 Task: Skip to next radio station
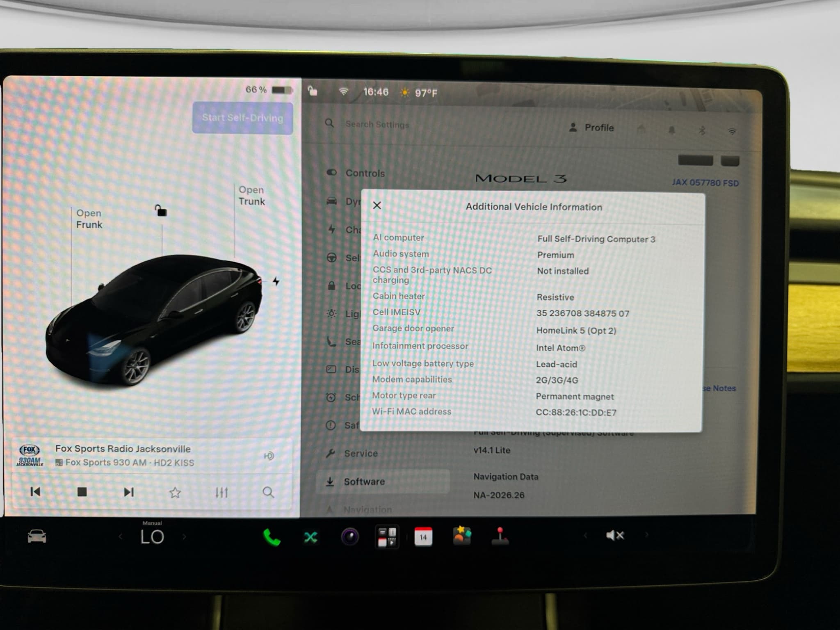pyautogui.click(x=129, y=492)
